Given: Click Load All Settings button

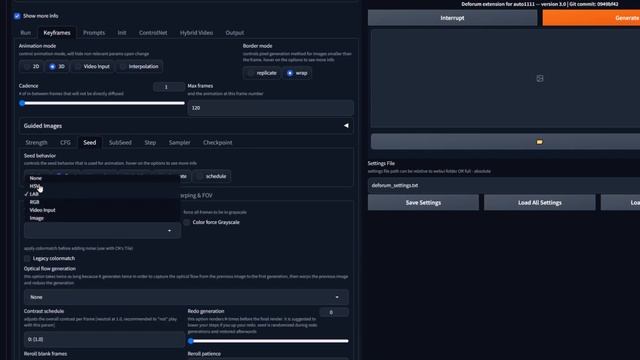Looking at the screenshot, I should pyautogui.click(x=540, y=202).
